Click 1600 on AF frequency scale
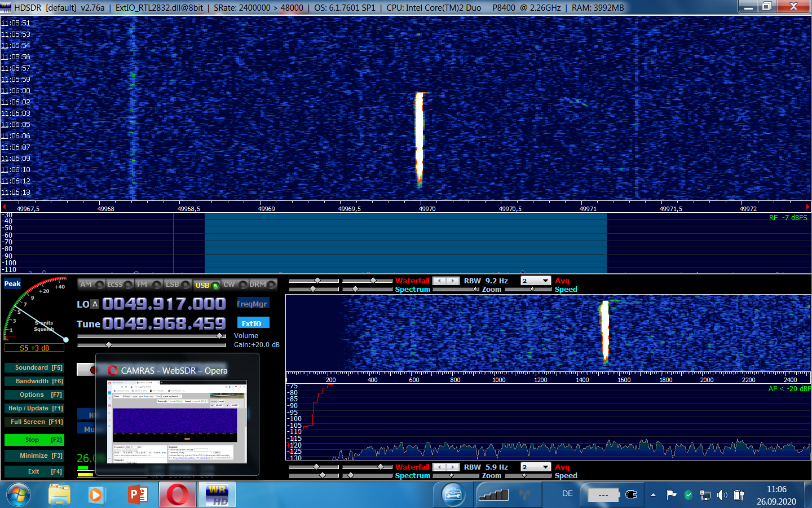This screenshot has width=812, height=508. point(624,380)
